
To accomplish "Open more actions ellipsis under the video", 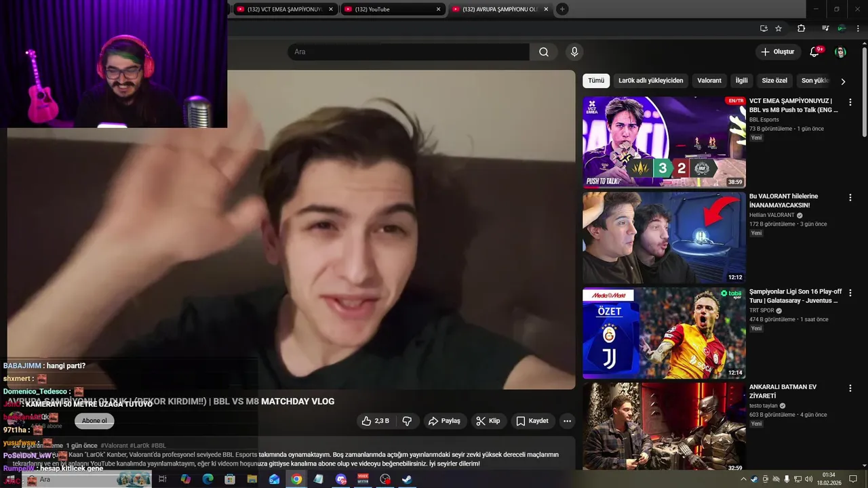I will click(x=567, y=421).
